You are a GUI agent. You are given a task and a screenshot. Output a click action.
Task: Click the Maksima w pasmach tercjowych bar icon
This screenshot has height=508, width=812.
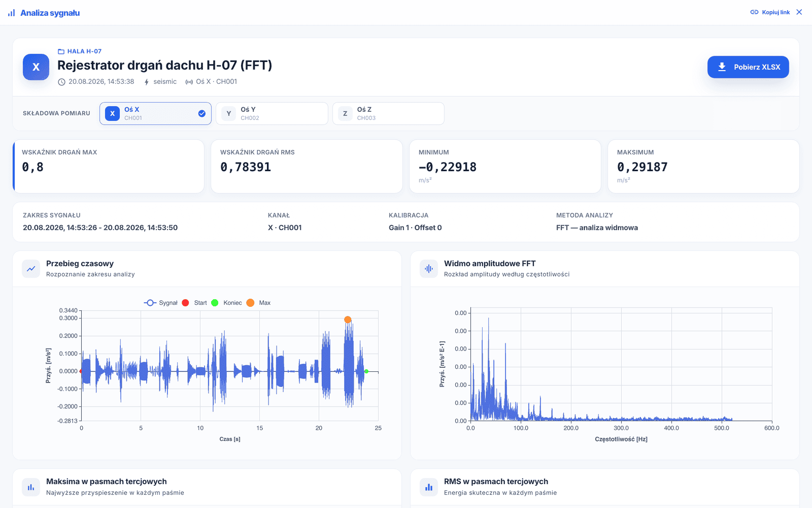pos(31,487)
